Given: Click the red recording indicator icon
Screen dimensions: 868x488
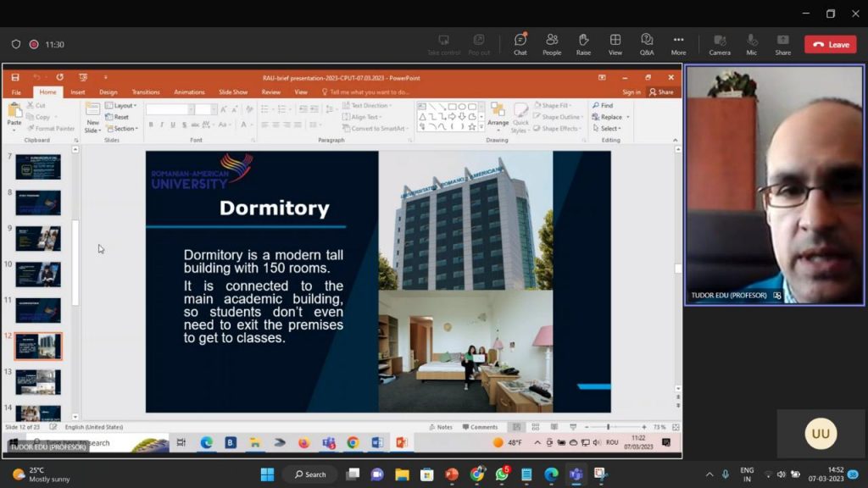Looking at the screenshot, I should [34, 44].
